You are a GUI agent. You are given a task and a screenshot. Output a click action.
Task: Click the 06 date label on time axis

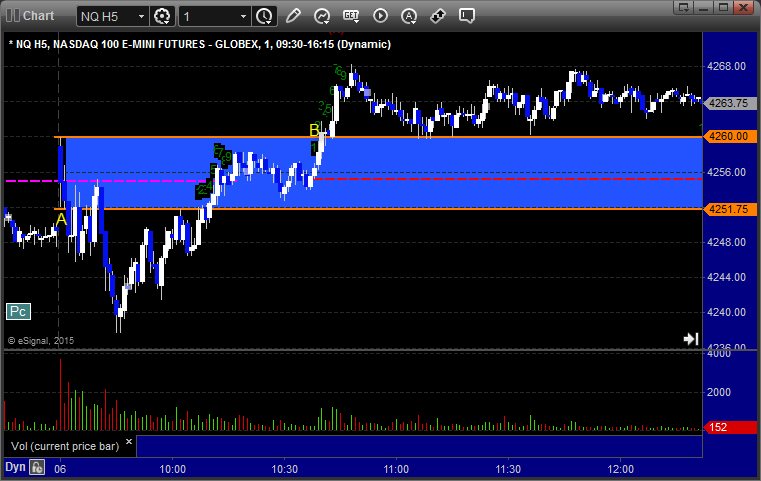click(60, 469)
